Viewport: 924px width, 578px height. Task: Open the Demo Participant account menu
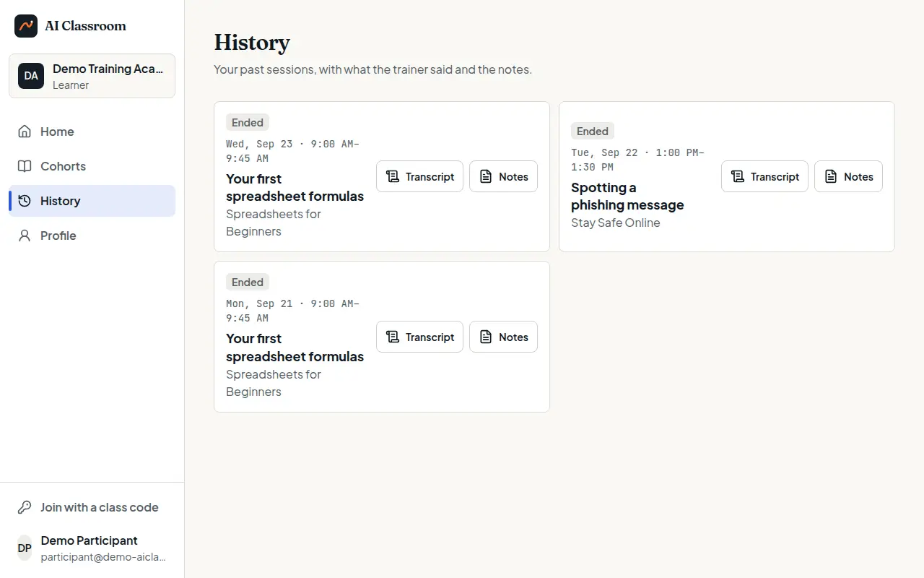[92, 548]
